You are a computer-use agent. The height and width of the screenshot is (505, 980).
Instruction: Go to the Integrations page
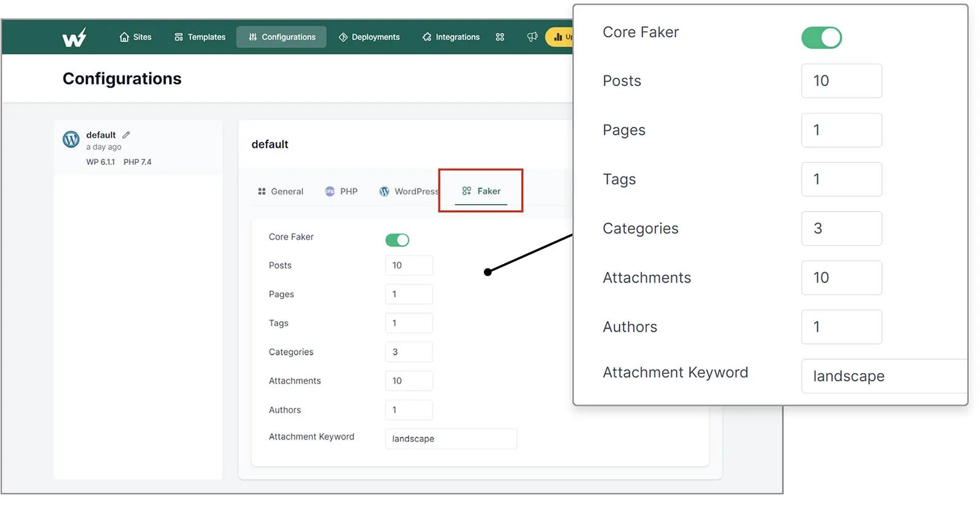pyautogui.click(x=451, y=37)
